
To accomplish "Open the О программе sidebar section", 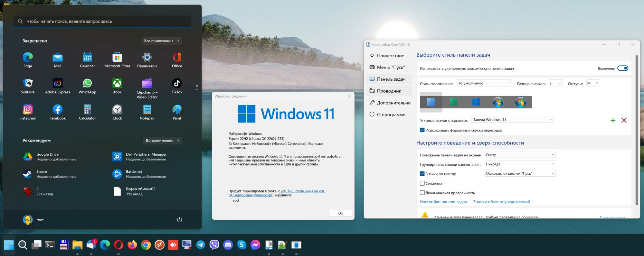I will click(x=389, y=114).
